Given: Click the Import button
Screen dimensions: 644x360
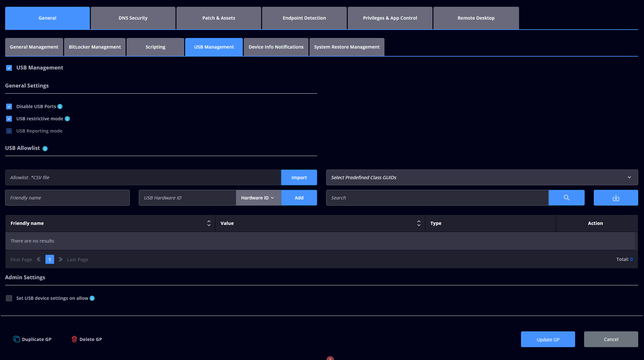Looking at the screenshot, I should (x=299, y=177).
